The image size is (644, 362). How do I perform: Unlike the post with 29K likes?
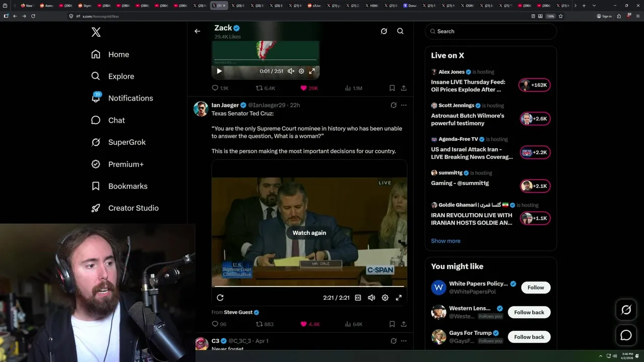[x=309, y=88]
